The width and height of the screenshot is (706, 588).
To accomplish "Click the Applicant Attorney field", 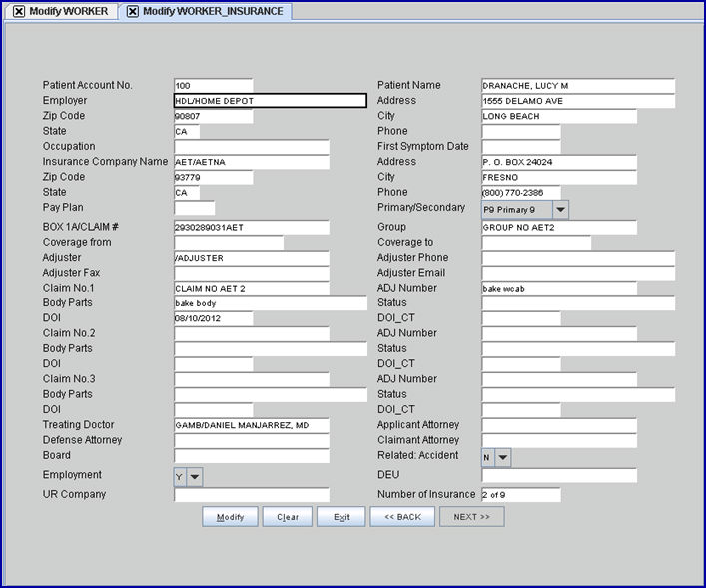I will [x=559, y=425].
